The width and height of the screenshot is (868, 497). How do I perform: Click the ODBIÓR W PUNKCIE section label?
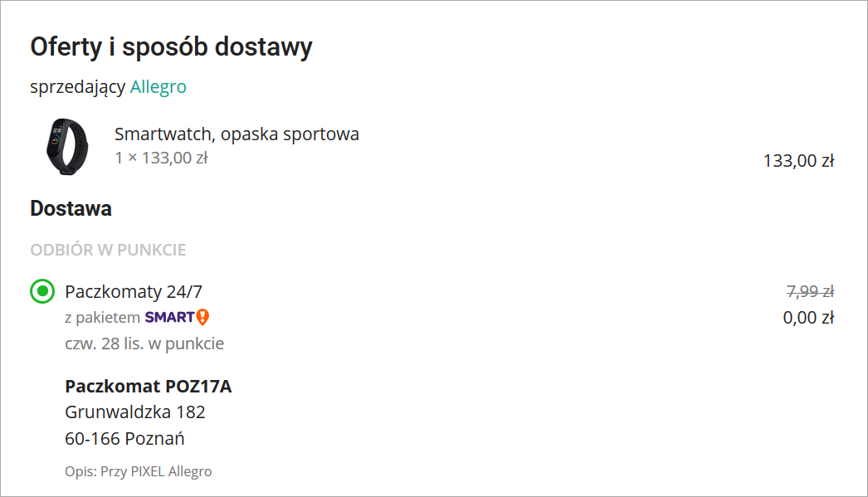[x=108, y=250]
